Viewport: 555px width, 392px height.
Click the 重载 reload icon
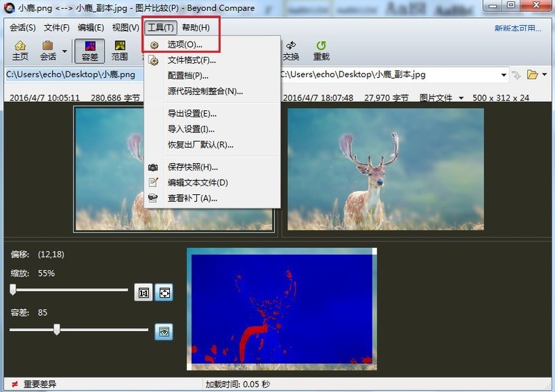(321, 51)
